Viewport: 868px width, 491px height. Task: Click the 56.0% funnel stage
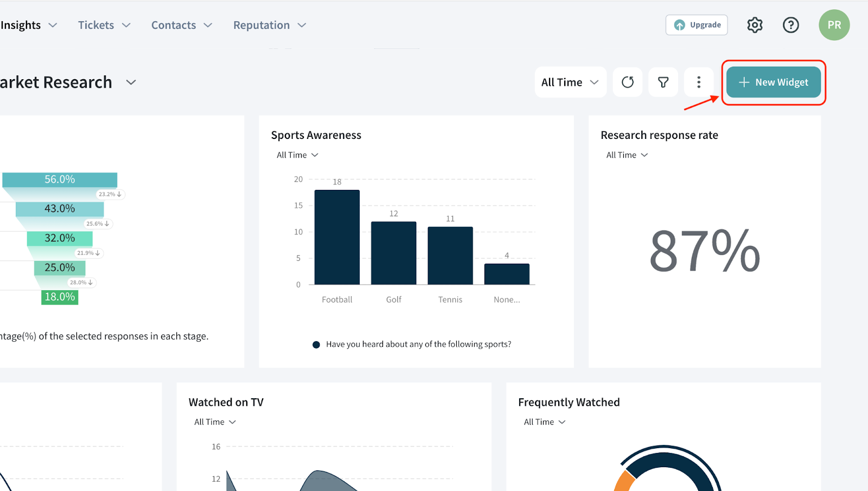click(x=60, y=180)
